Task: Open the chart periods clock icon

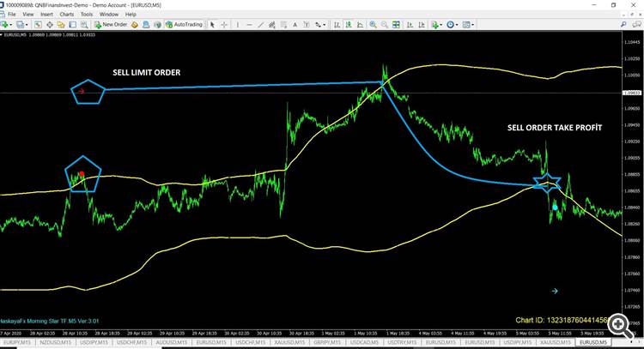Action: pyautogui.click(x=450, y=25)
